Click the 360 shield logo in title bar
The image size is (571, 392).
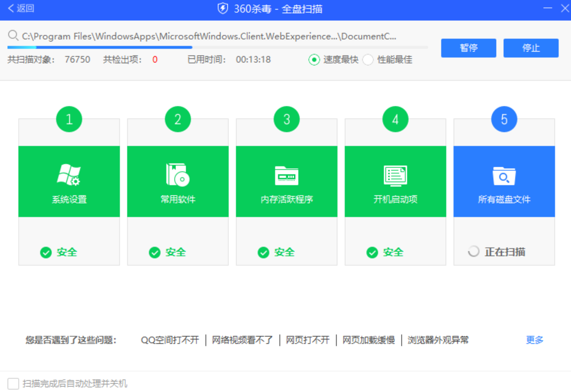coord(222,8)
